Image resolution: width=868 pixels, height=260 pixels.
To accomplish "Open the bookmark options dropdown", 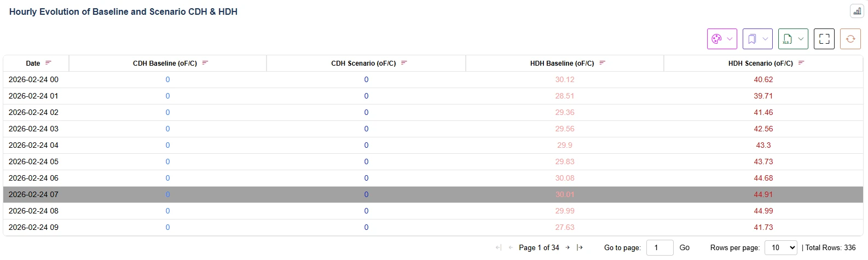I will click(757, 39).
